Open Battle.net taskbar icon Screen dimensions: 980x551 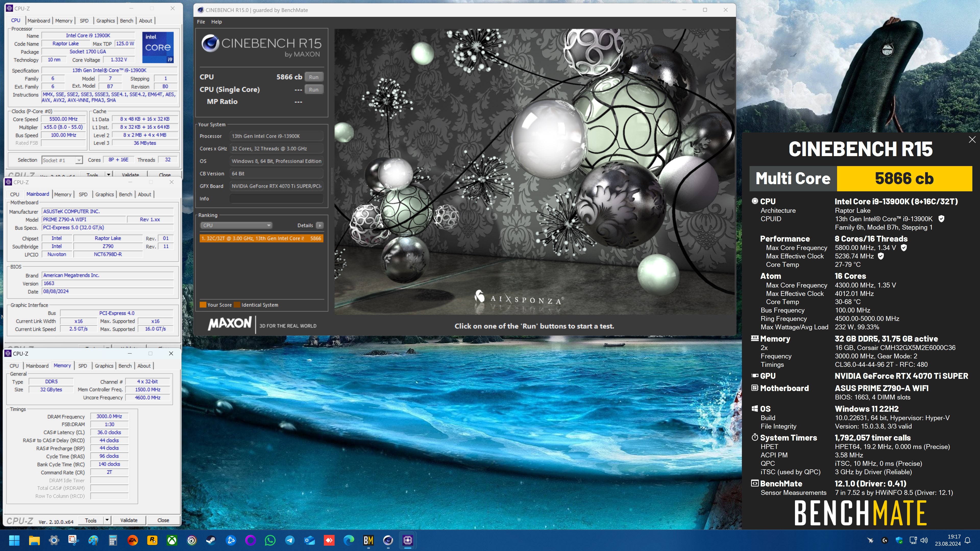pyautogui.click(x=231, y=540)
